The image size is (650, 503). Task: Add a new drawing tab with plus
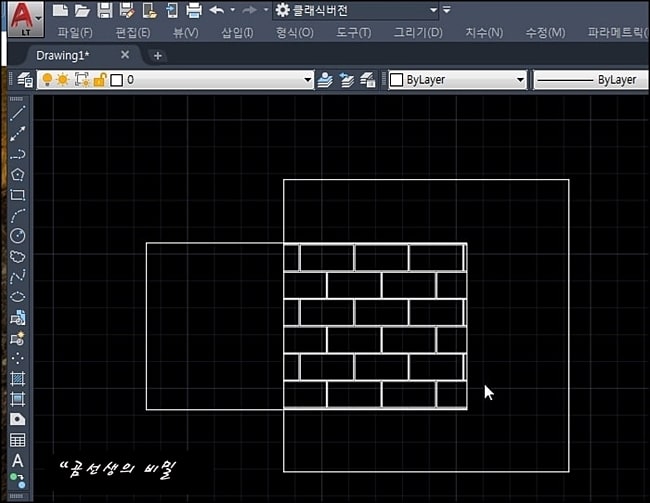(x=158, y=56)
